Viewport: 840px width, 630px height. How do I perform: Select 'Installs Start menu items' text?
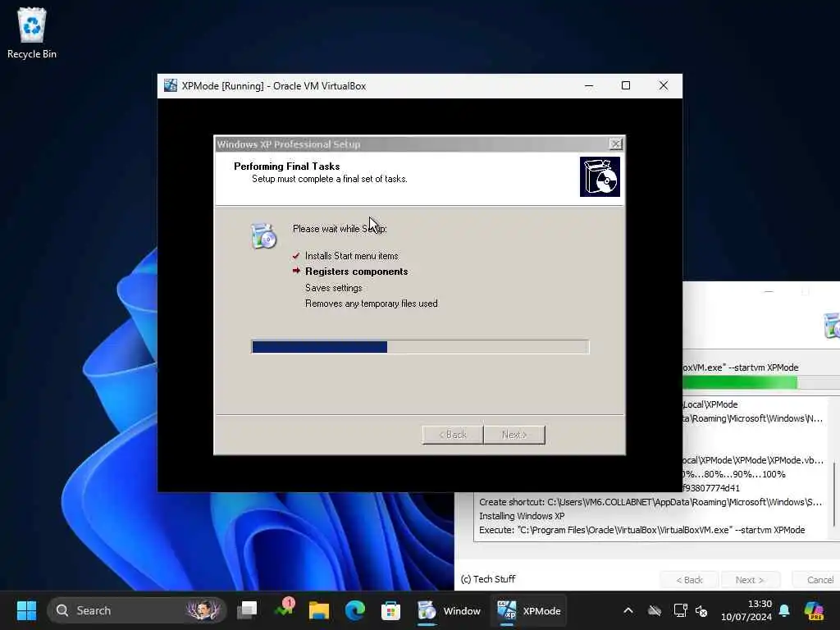tap(351, 256)
